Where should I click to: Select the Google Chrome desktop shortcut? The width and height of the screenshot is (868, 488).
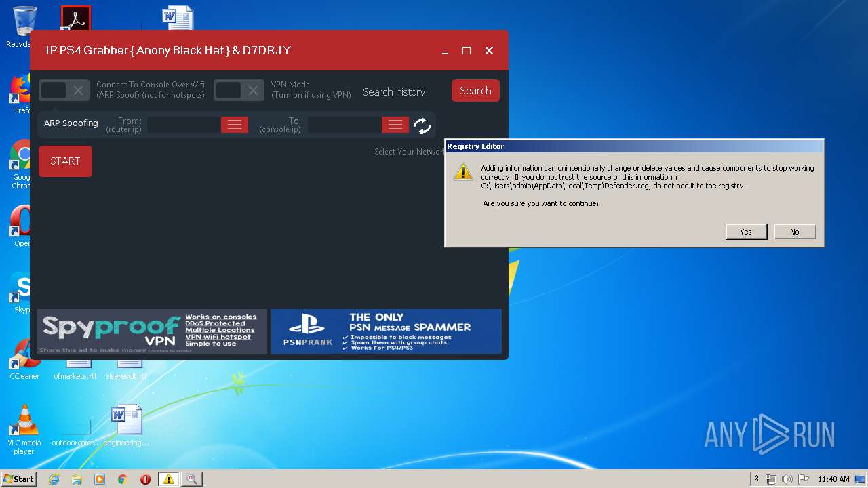[22, 165]
